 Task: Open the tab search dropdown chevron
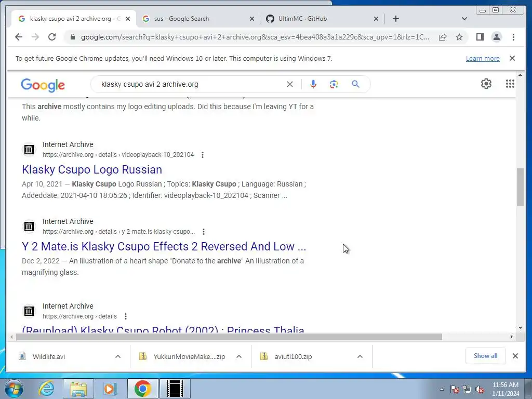464,19
